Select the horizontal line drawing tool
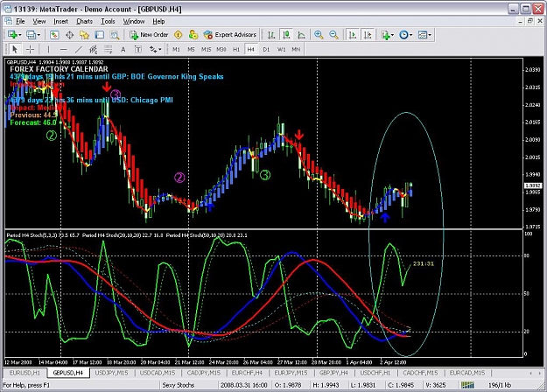Screen dimensions: 547x392 point(64,50)
